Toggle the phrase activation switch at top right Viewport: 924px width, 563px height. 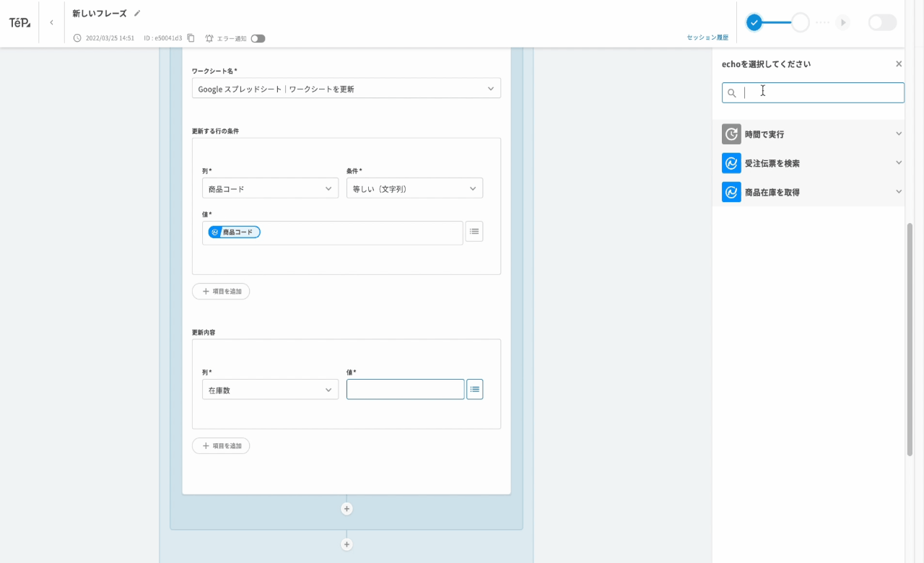pyautogui.click(x=881, y=22)
